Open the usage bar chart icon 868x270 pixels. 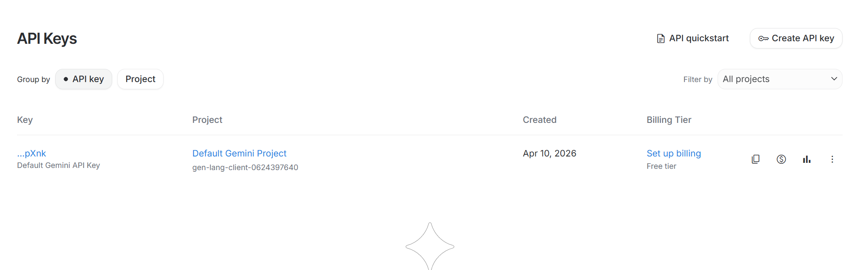806,159
